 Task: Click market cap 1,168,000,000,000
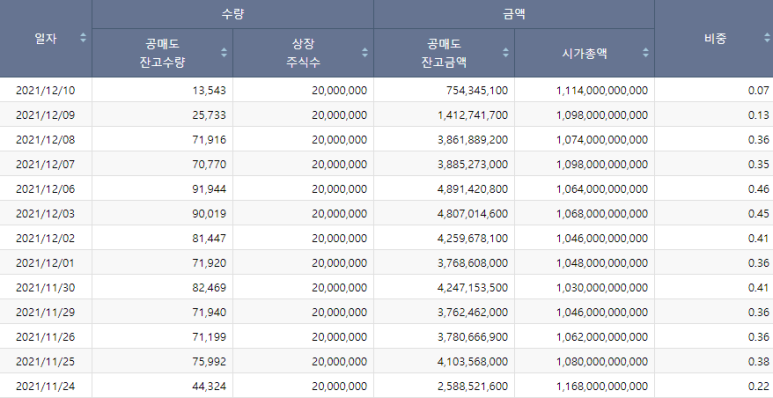pos(602,386)
